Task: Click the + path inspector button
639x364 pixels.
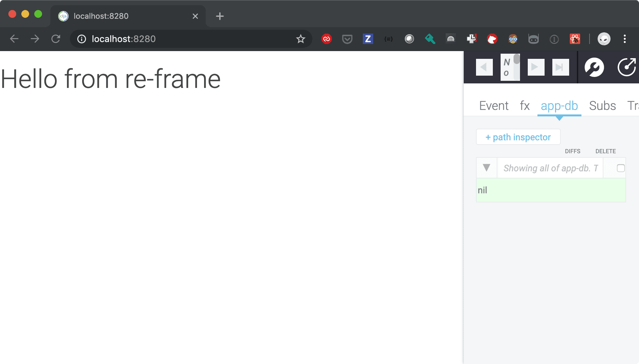Action: (x=518, y=137)
